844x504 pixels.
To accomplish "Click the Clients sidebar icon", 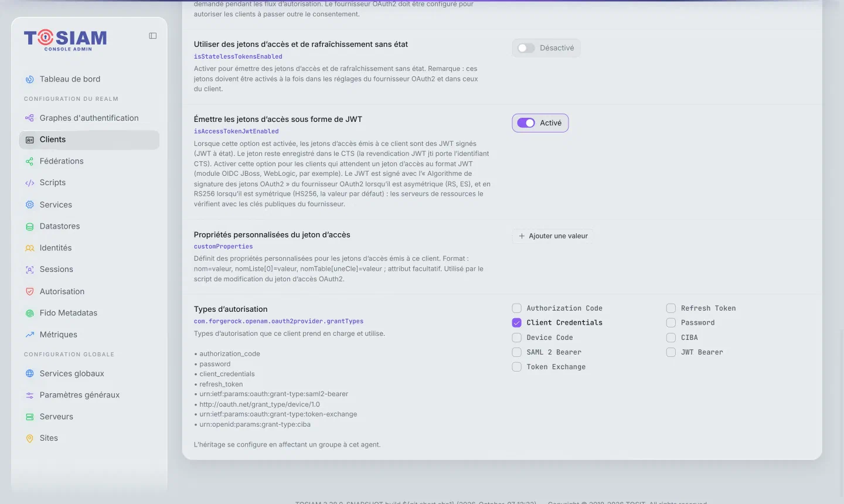I will coord(30,139).
